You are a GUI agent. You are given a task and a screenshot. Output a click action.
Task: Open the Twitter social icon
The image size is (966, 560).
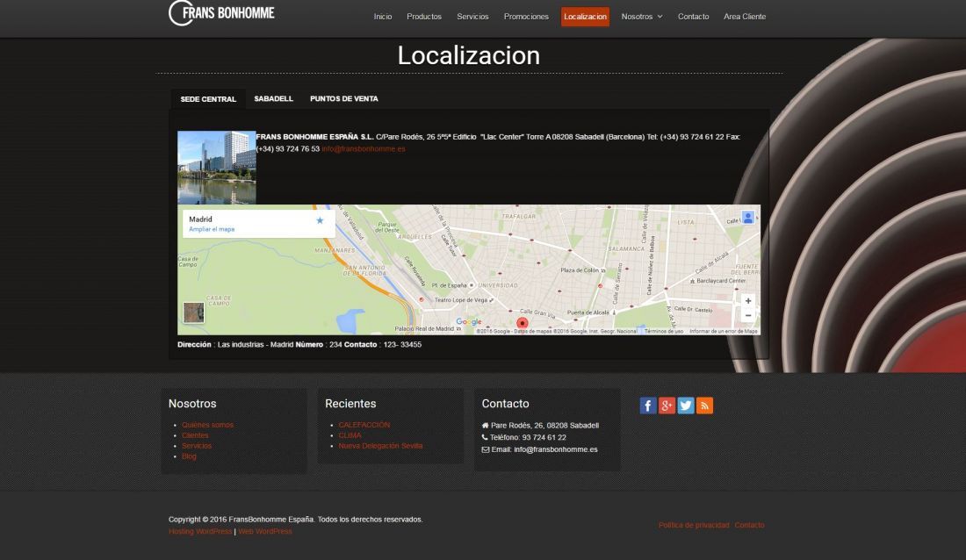(686, 406)
